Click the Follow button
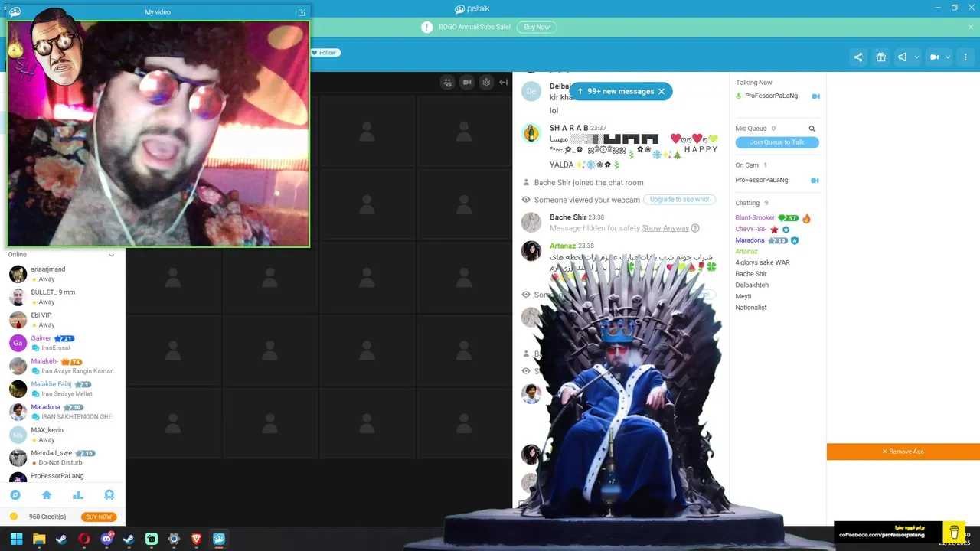The width and height of the screenshot is (980, 551). pos(325,53)
